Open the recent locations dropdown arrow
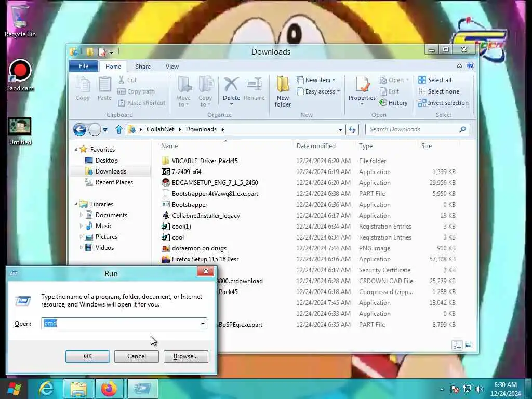This screenshot has height=399, width=532. (105, 129)
